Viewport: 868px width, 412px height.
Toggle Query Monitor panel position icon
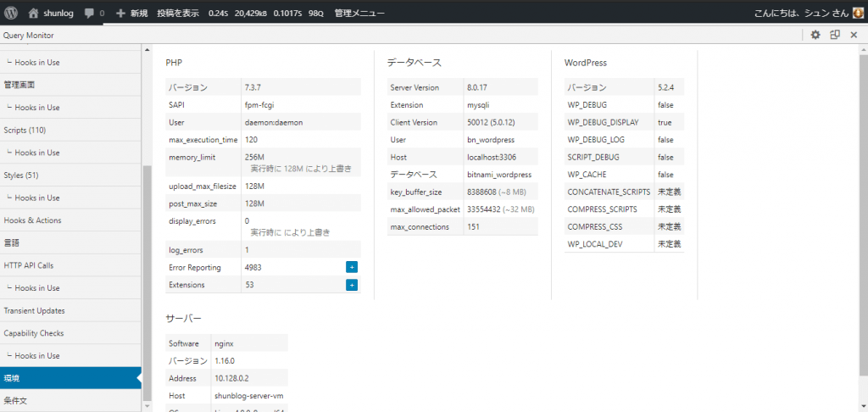click(x=835, y=35)
